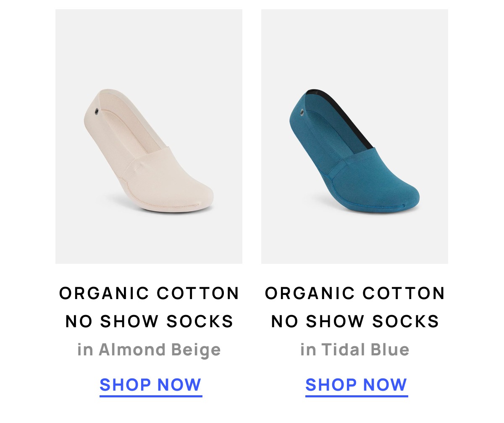Click No Show Socks text above Tidal Blue
Image resolution: width=504 pixels, height=423 pixels.
[x=355, y=321]
